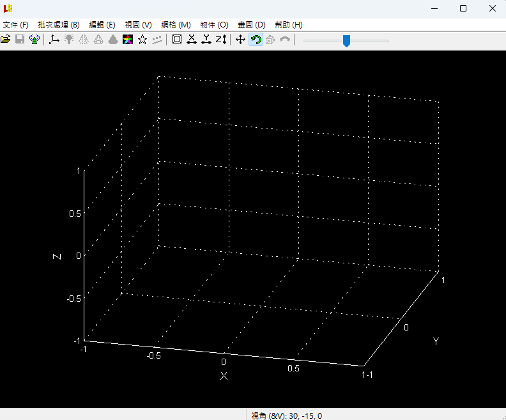Image resolution: width=506 pixels, height=420 pixels.
Task: Click the rainbow color map icon
Action: pyautogui.click(x=128, y=40)
